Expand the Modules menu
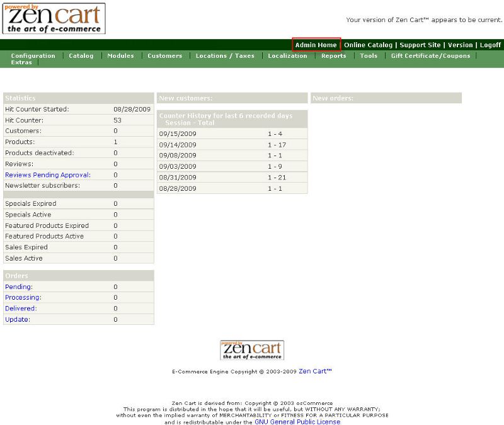 [x=120, y=56]
